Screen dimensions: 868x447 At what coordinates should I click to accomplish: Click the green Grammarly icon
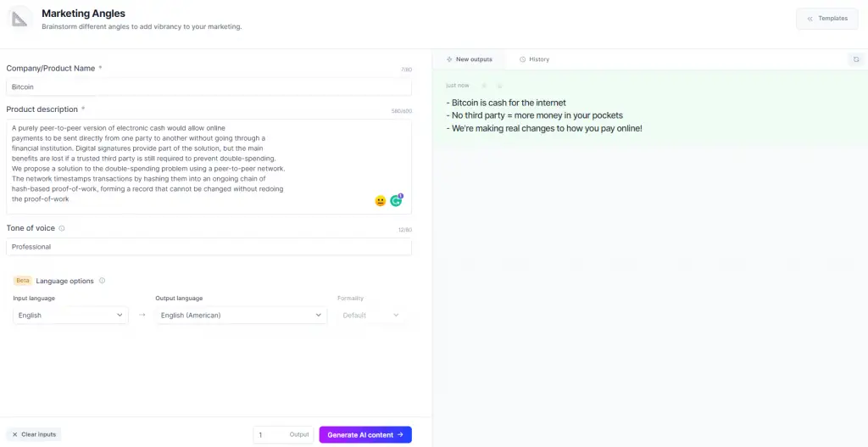point(396,200)
